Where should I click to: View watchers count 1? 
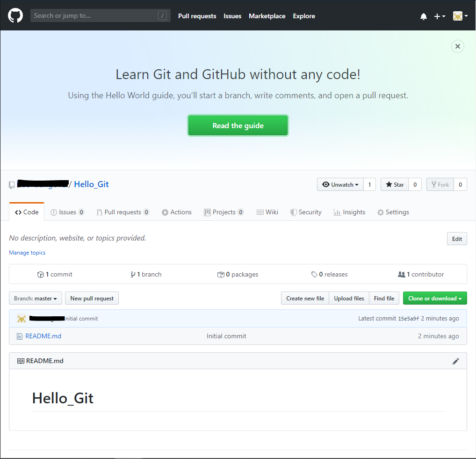[369, 184]
